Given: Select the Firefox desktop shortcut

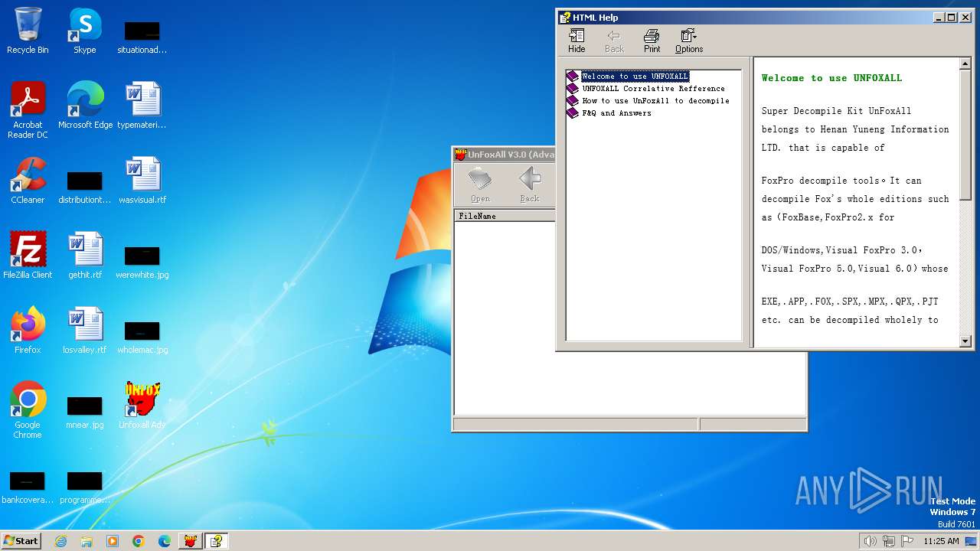Looking at the screenshot, I should (x=28, y=331).
